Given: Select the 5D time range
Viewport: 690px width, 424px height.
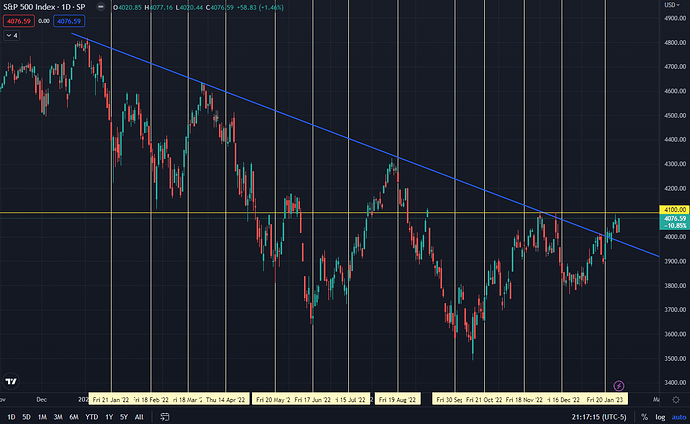Looking at the screenshot, I should pyautogui.click(x=26, y=417).
